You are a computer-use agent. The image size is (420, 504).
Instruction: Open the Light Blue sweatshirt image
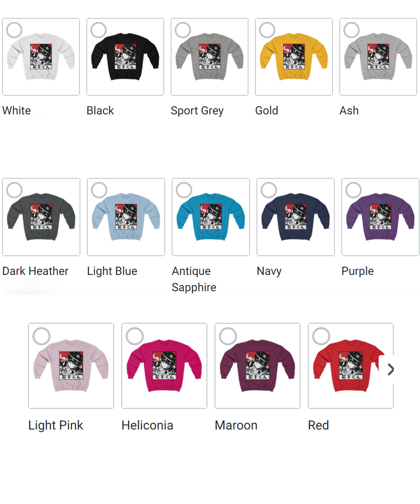coord(126,217)
